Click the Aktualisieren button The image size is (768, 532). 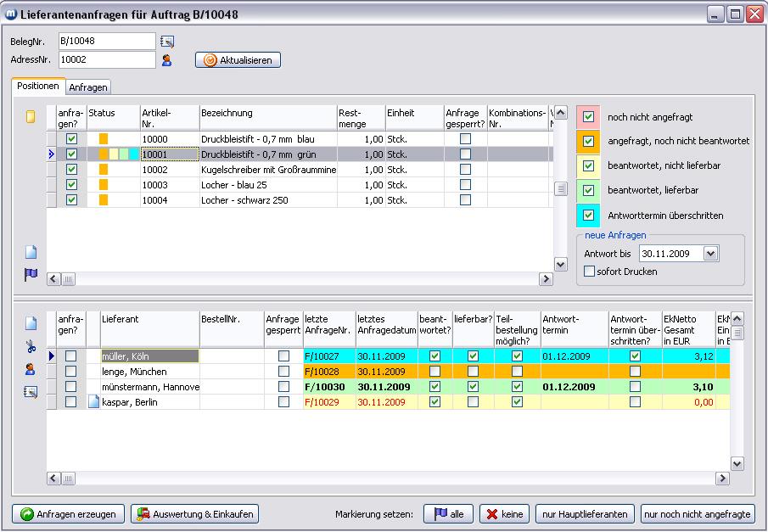pos(238,60)
